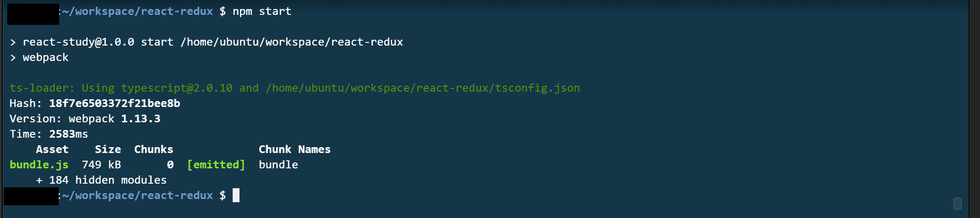Screen dimensions: 980x218
Task: Click the [emitted] status label
Action: [216, 165]
